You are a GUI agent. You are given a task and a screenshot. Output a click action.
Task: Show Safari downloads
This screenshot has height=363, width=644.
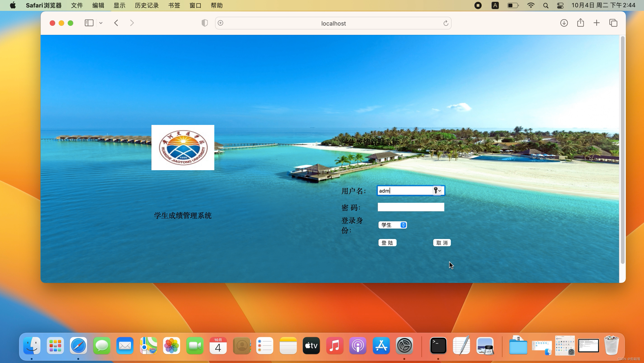pyautogui.click(x=564, y=23)
